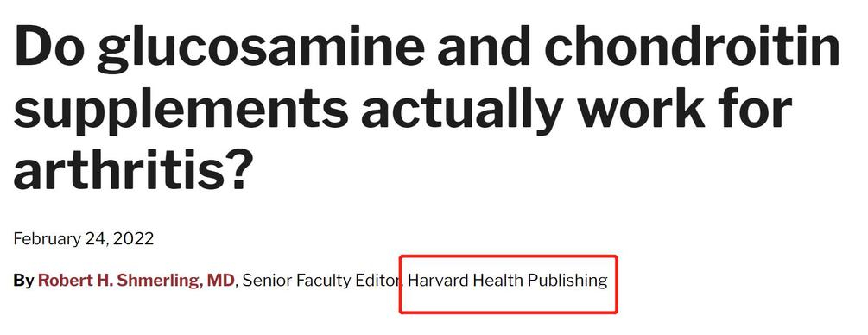The image size is (868, 335).
Task: Click the Senior Faculty Editor title text
Action: tap(321, 281)
